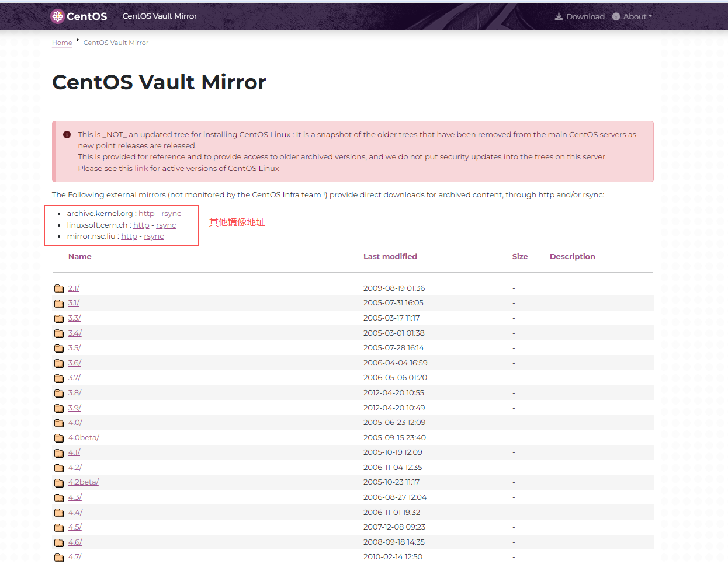Sort listing by Size column

click(x=520, y=256)
